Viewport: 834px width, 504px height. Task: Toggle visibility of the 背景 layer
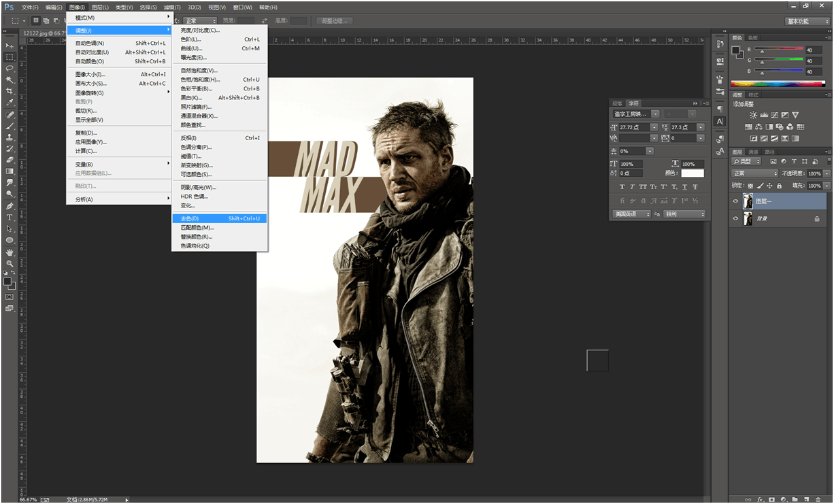coord(735,219)
